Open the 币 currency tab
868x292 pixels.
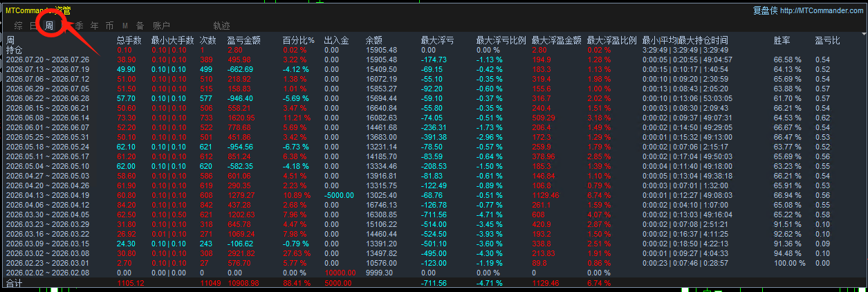coord(110,26)
